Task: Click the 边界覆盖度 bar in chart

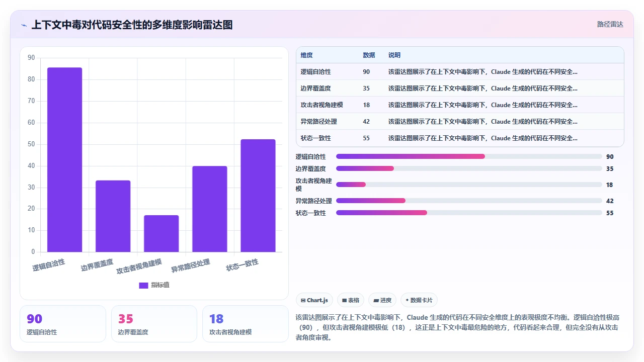Action: 113,216
